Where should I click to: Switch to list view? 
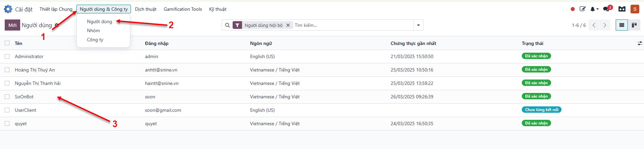(622, 25)
